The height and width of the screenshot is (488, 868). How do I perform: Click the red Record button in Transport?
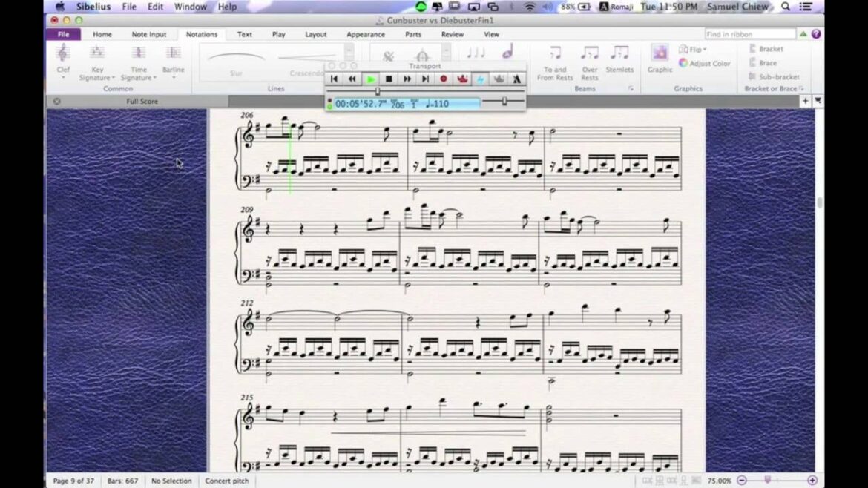444,79
